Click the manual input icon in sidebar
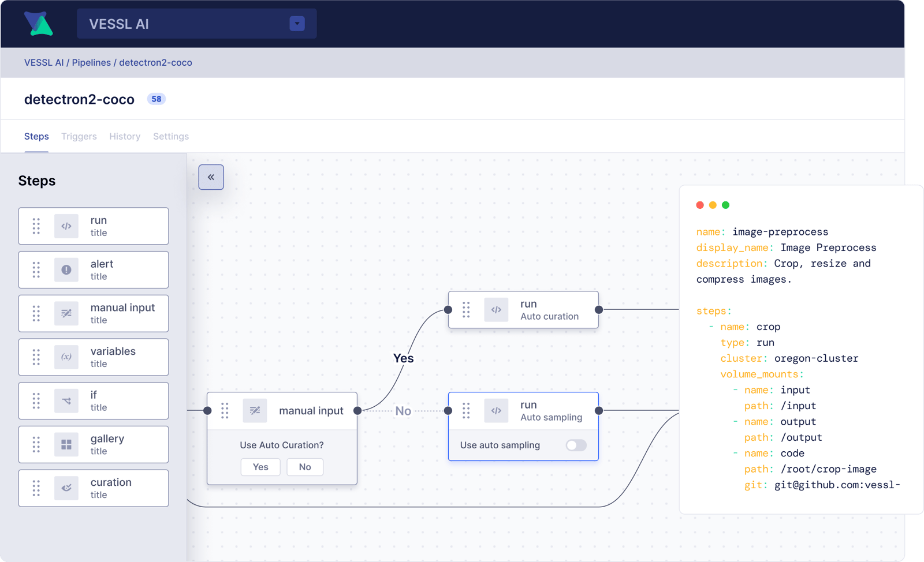This screenshot has height=562, width=924. (x=66, y=313)
